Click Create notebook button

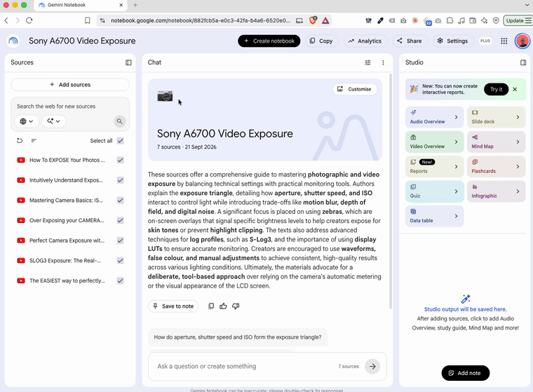269,41
